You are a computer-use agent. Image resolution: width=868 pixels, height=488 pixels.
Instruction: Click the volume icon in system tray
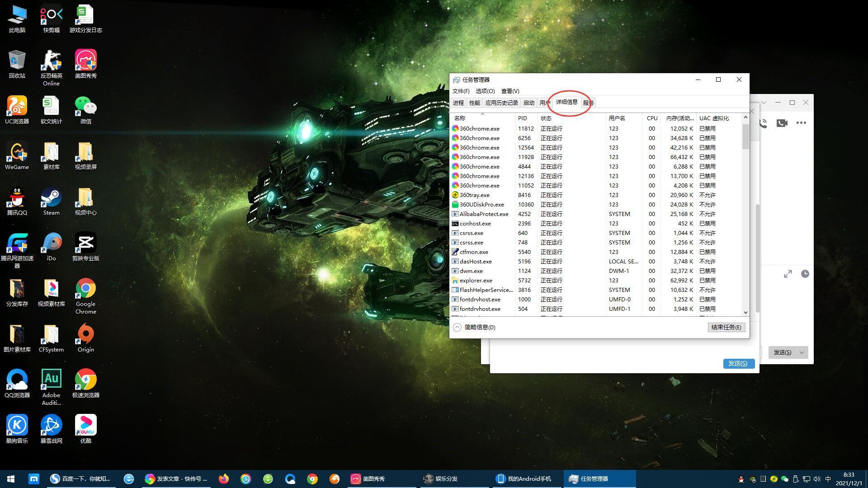pyautogui.click(x=816, y=479)
